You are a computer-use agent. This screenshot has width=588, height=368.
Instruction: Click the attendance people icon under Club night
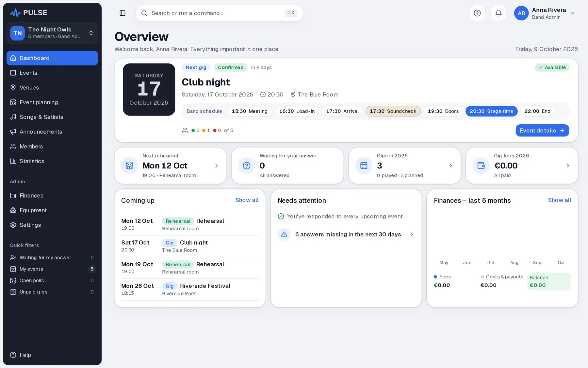[185, 131]
